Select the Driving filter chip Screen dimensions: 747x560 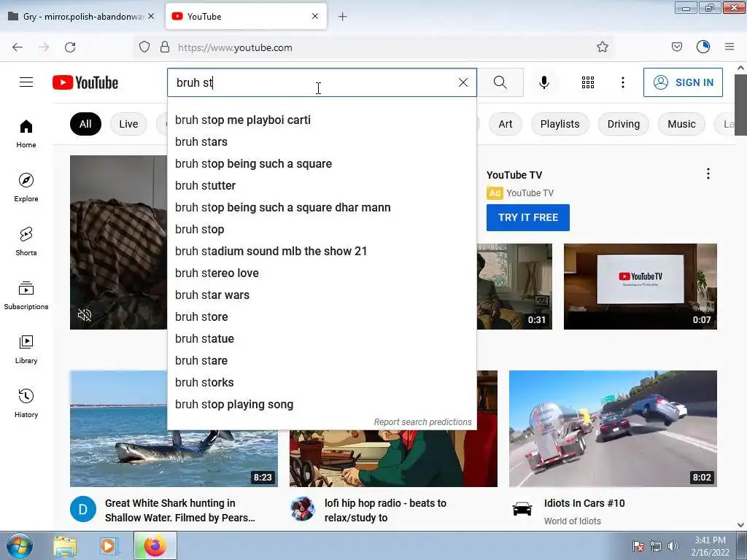623,124
